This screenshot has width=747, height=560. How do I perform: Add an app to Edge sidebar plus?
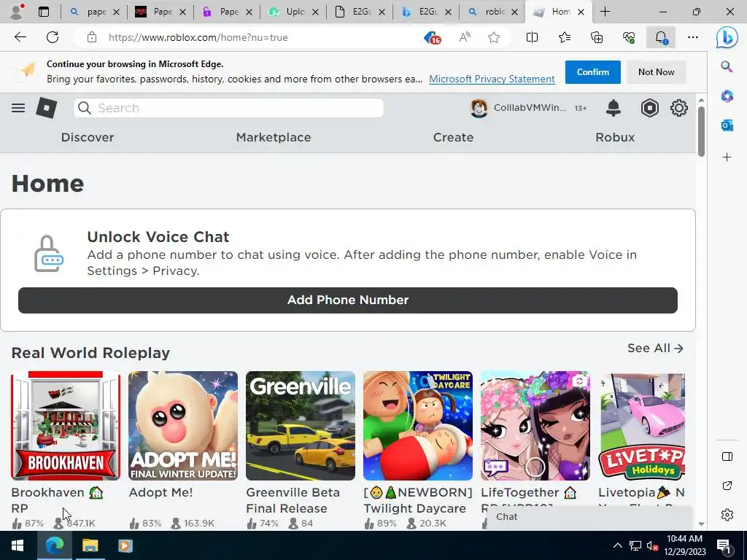[x=727, y=157]
